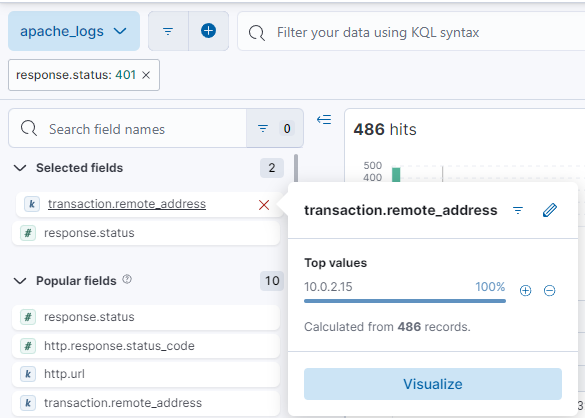The height and width of the screenshot is (418, 585).
Task: Remove transaction.remote_address from selected fields
Action: coord(264,205)
